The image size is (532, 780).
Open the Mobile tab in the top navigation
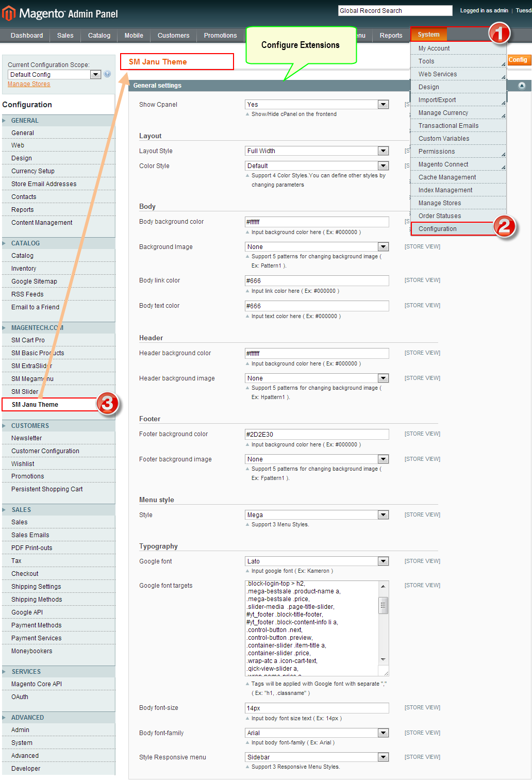tap(134, 36)
